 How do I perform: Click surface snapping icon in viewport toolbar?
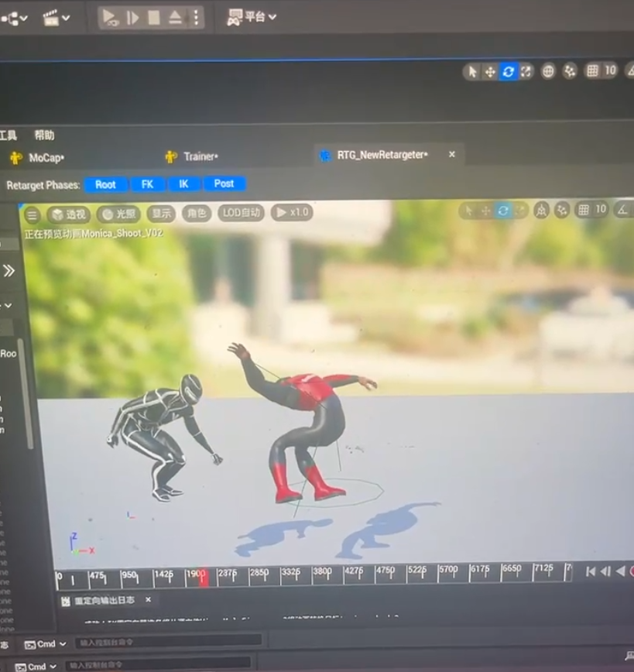click(561, 210)
